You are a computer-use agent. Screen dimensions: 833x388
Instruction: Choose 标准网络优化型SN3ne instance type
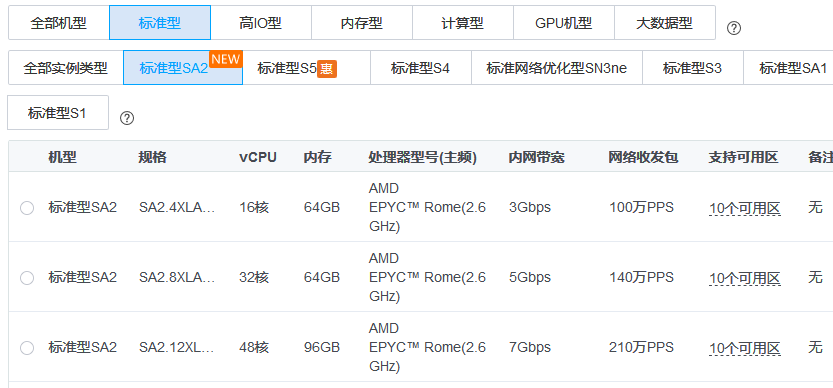557,68
